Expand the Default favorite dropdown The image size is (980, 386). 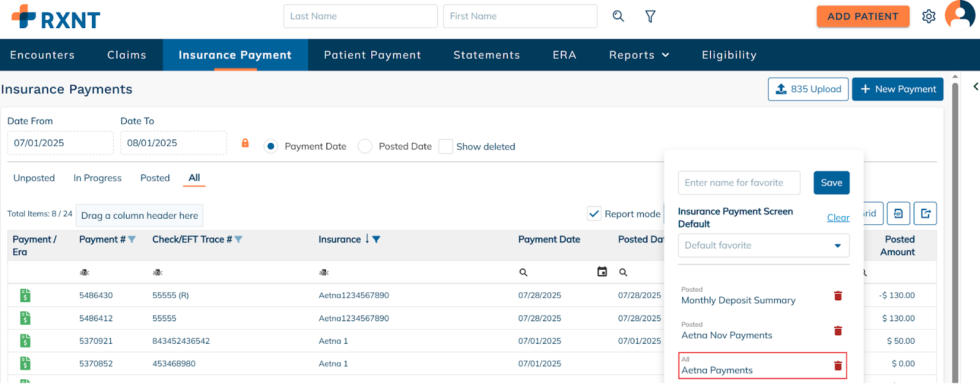(x=837, y=246)
